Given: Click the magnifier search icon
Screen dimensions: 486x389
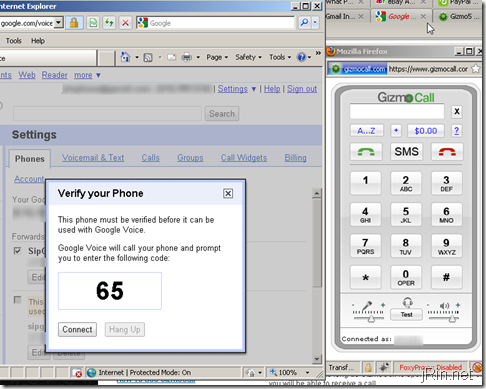Looking at the screenshot, I should [x=304, y=23].
